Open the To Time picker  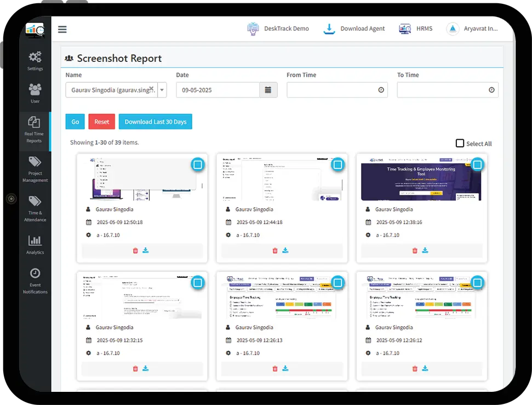tap(491, 89)
